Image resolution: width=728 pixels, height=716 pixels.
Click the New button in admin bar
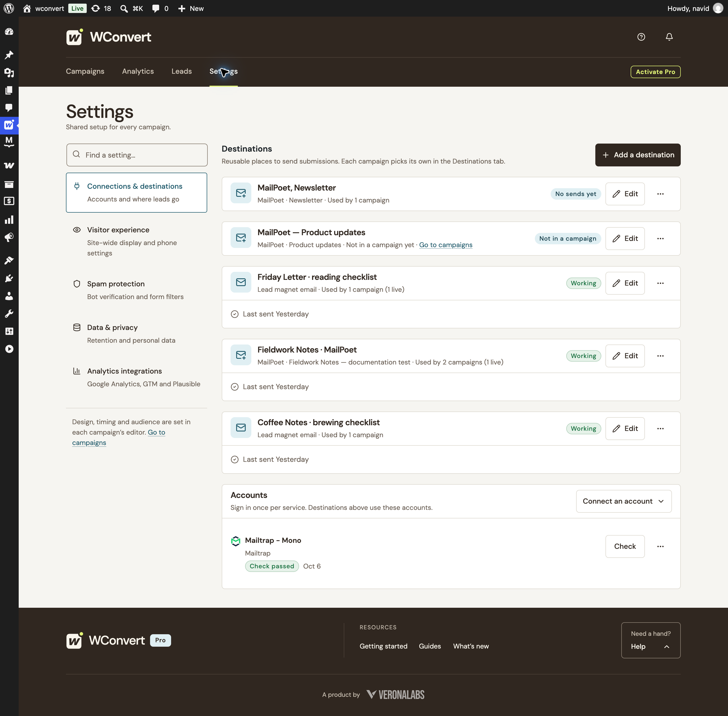[x=191, y=8]
